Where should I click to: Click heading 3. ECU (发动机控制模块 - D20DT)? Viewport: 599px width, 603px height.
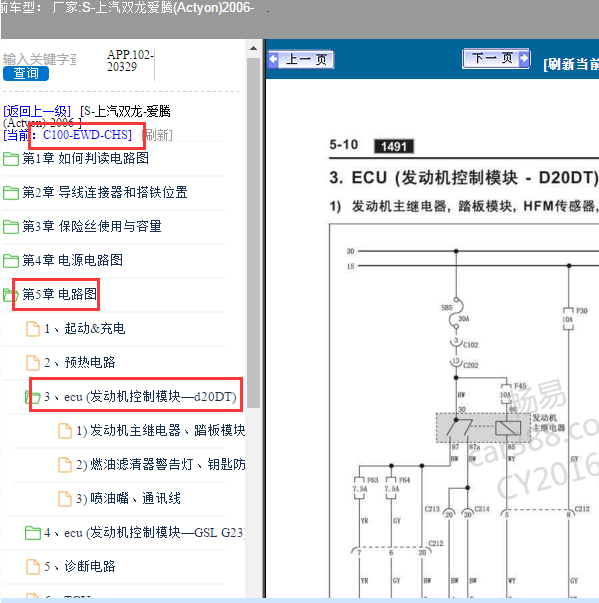464,178
